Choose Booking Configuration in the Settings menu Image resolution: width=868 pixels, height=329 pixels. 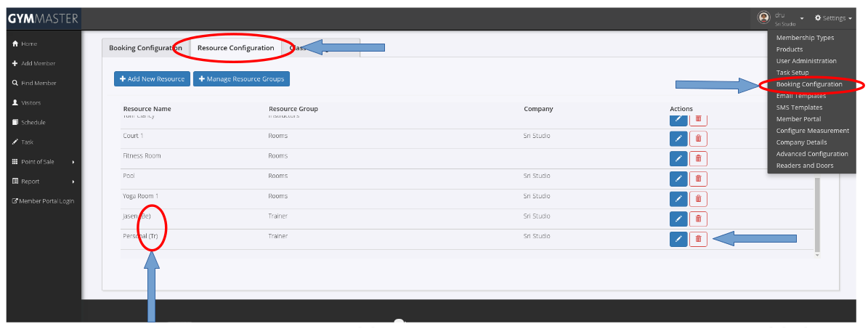(809, 84)
